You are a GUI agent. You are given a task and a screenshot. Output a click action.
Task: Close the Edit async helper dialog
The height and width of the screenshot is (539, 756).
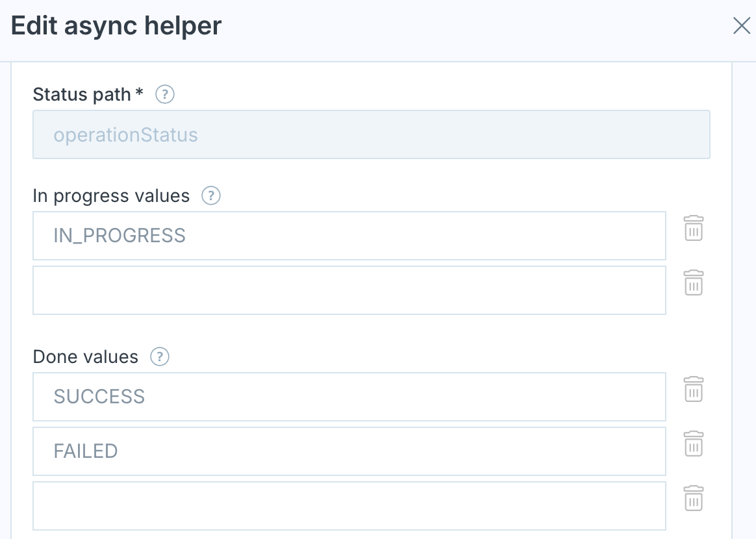click(x=742, y=25)
